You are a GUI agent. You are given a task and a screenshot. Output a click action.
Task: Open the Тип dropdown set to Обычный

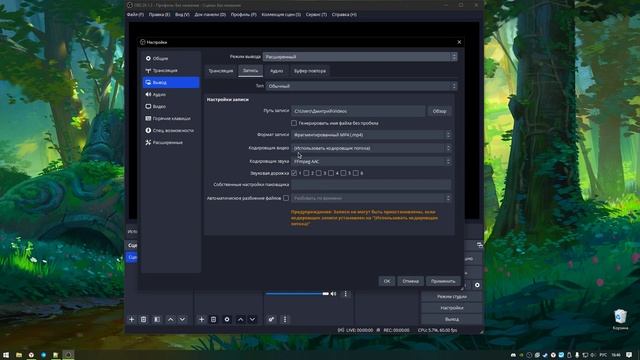362,86
